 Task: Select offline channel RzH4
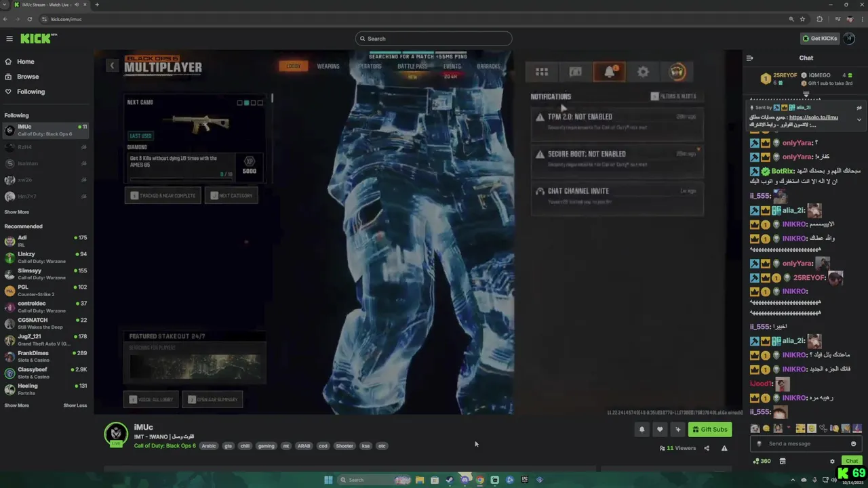tap(45, 146)
